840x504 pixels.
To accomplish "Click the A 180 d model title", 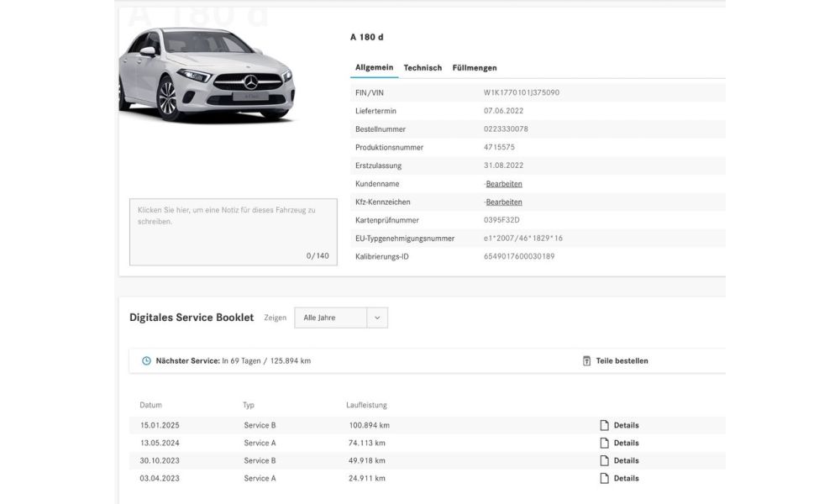I will coord(366,37).
